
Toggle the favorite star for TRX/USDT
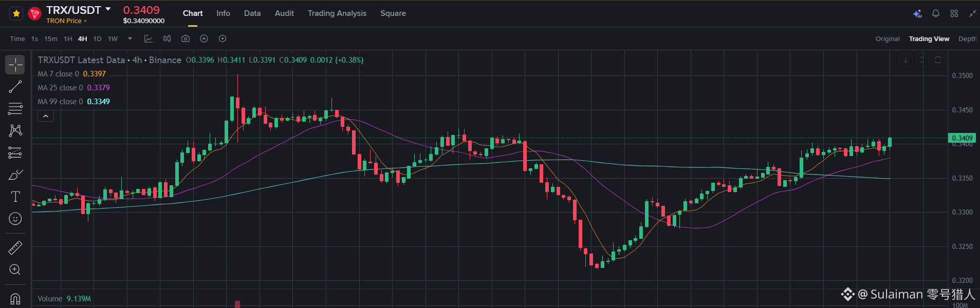16,13
